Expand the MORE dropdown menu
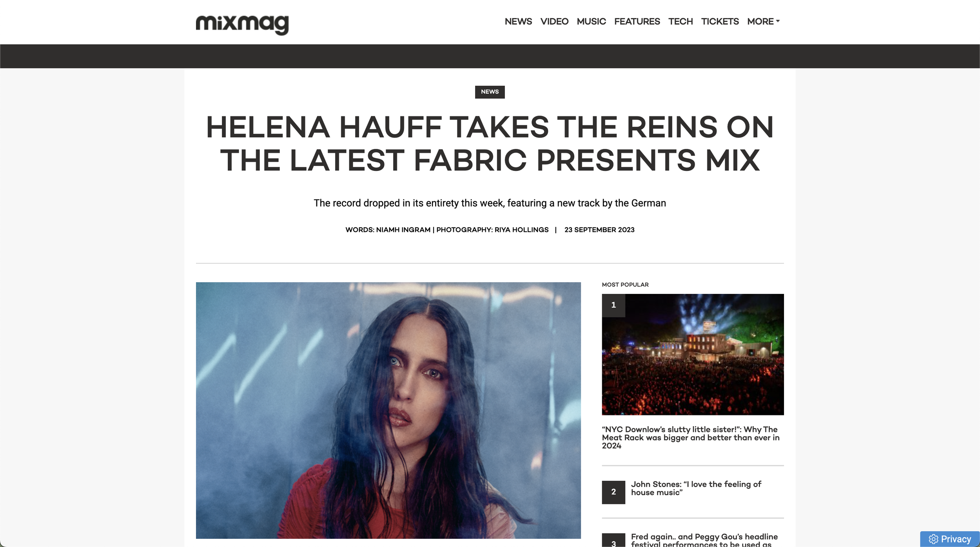This screenshot has height=547, width=980. (x=763, y=22)
